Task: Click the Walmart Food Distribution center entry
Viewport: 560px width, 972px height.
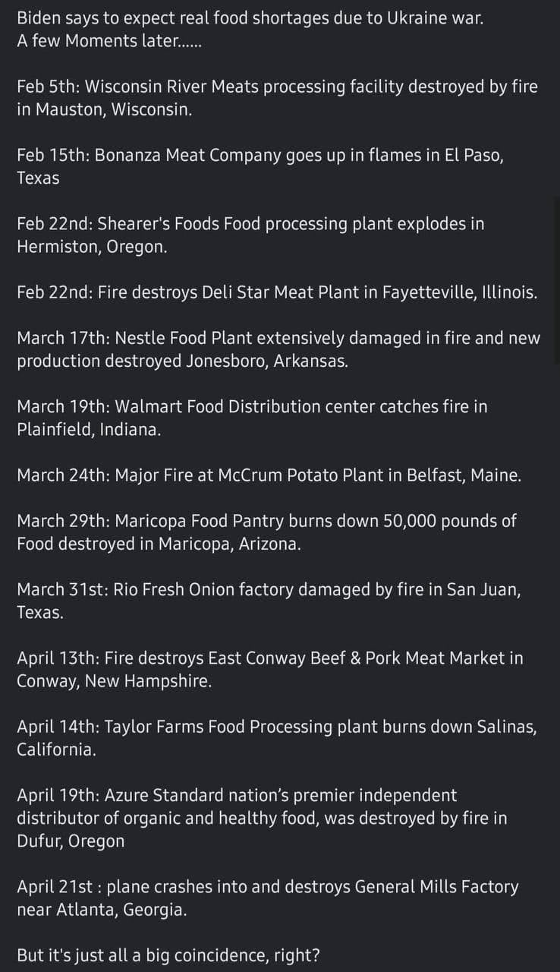Action: [252, 407]
